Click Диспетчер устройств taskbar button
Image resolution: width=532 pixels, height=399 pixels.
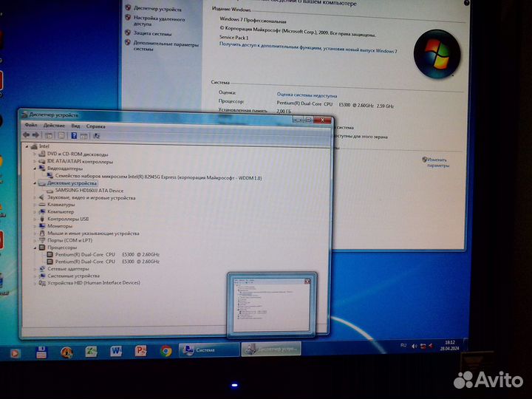(271, 349)
